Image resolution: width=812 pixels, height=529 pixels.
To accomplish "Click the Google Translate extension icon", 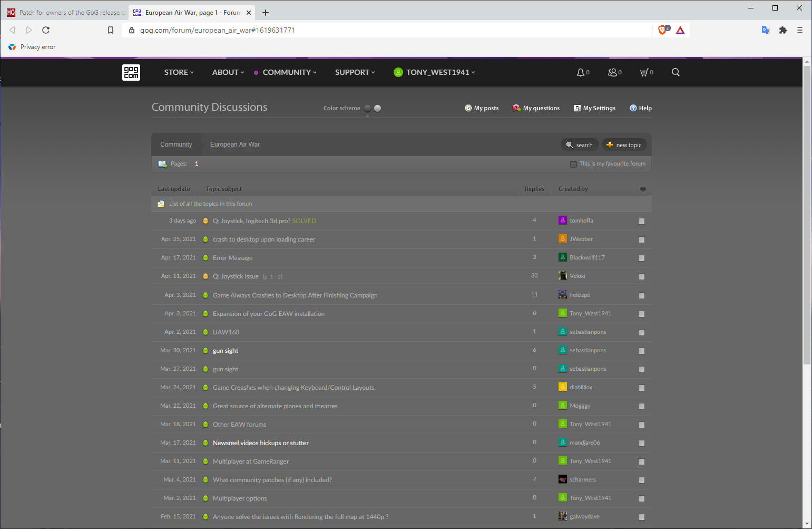I will coord(766,30).
